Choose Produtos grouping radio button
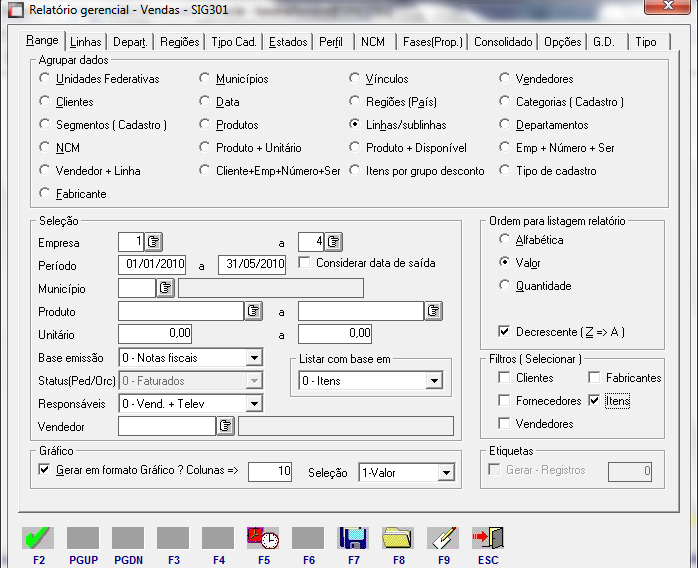Screen dimensions: 698x568 (x=204, y=124)
